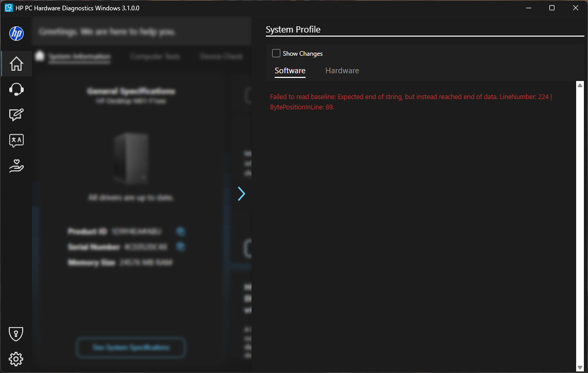Open the Feedback pencil icon

click(x=16, y=115)
